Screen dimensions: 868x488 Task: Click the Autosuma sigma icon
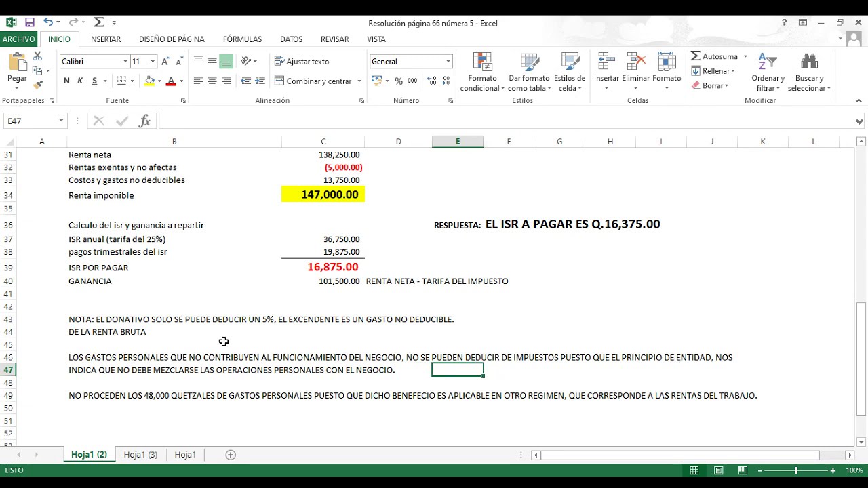point(696,56)
